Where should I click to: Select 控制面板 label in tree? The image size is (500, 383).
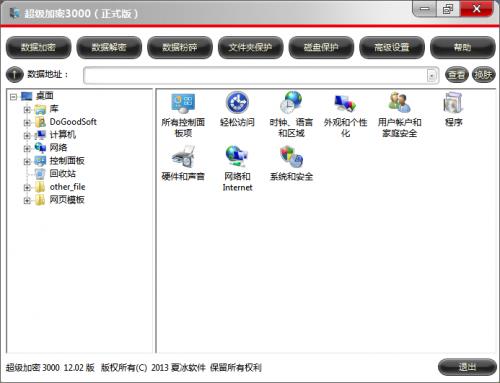67,161
